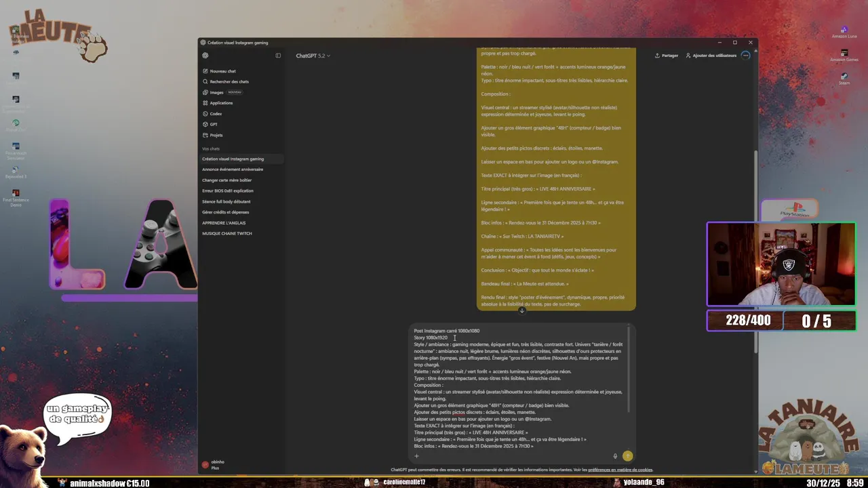Open the 'préférences en matière de cookies' link
Screen dimensions: 868x488
pos(620,470)
